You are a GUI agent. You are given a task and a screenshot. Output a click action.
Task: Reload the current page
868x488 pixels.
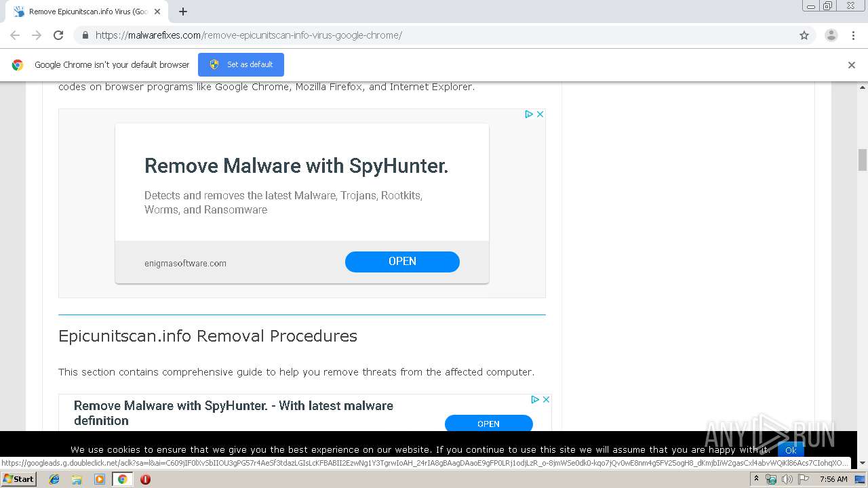tap(58, 35)
